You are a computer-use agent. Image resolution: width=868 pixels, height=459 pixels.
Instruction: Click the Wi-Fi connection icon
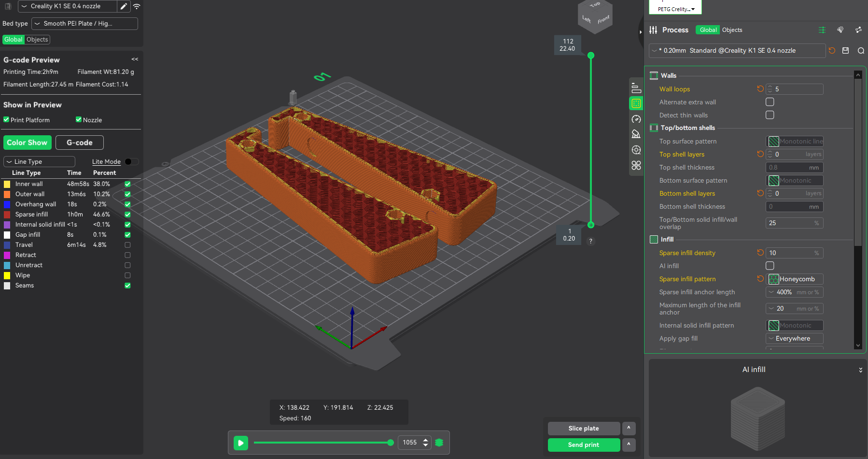pos(137,6)
